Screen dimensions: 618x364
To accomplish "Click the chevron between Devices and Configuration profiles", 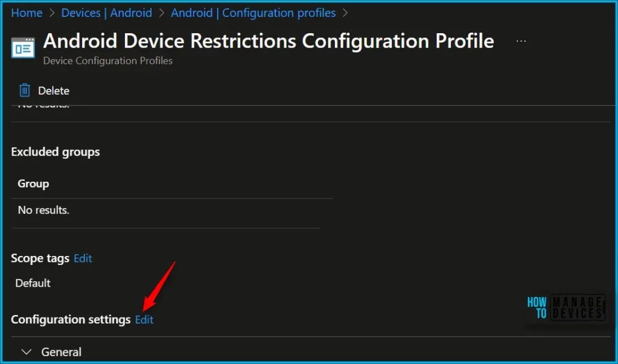I will point(161,13).
